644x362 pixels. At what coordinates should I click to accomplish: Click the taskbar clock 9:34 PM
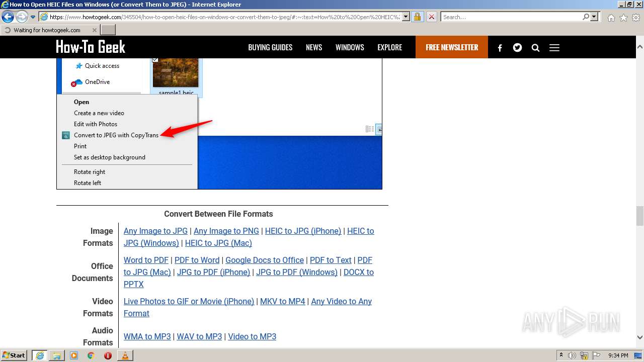pos(618,355)
